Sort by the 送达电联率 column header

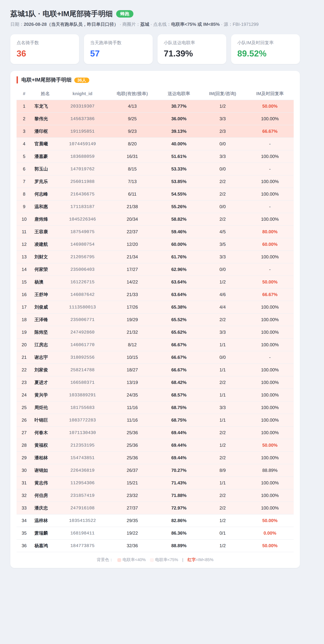click(x=179, y=94)
